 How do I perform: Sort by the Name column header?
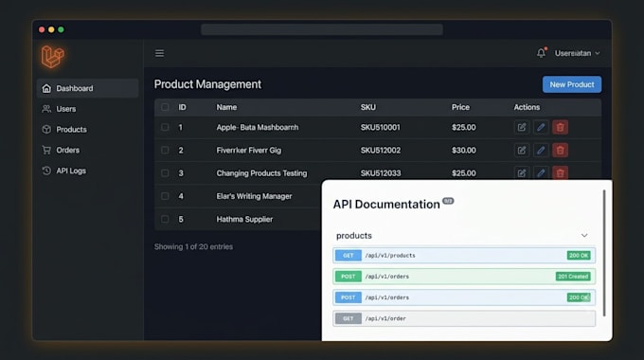[x=226, y=107]
